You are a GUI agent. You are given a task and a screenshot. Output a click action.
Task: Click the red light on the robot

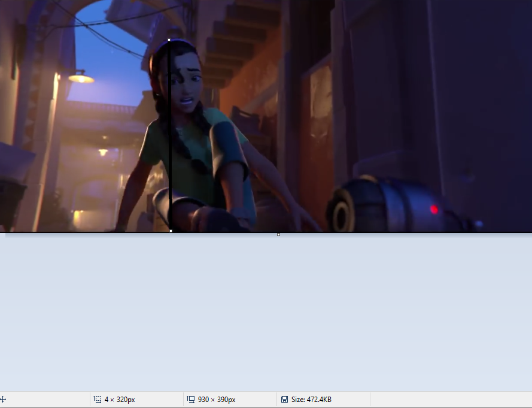coord(434,209)
